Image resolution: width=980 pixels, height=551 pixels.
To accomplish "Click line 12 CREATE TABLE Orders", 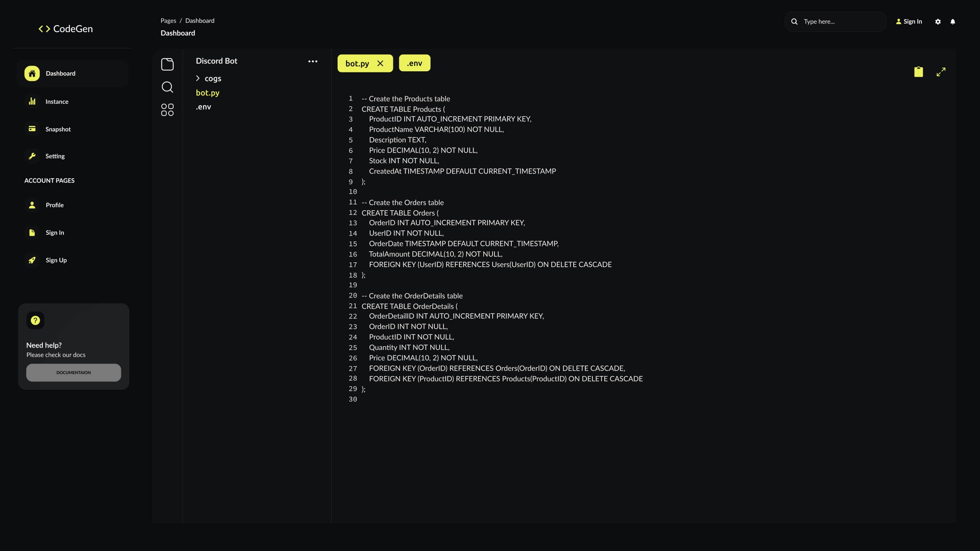I will coord(400,213).
